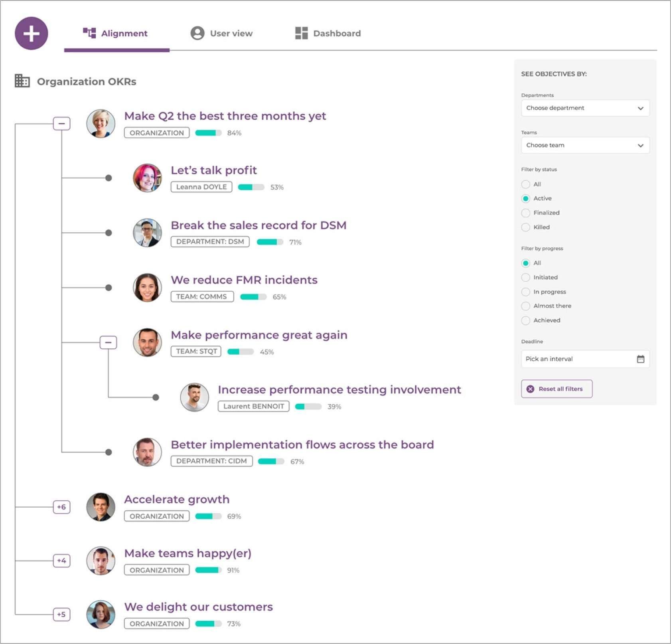Viewport: 671px width, 644px height.
Task: Open the Break the sales record objective
Action: click(258, 225)
